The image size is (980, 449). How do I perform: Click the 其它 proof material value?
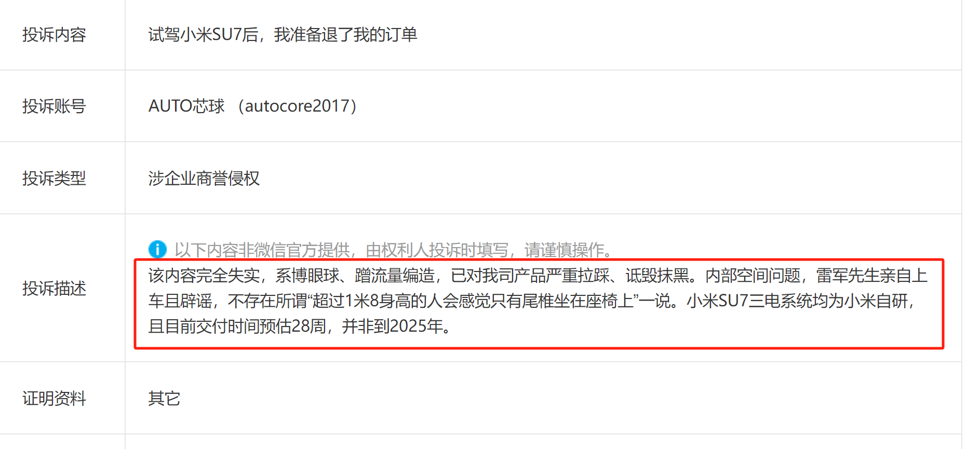164,399
